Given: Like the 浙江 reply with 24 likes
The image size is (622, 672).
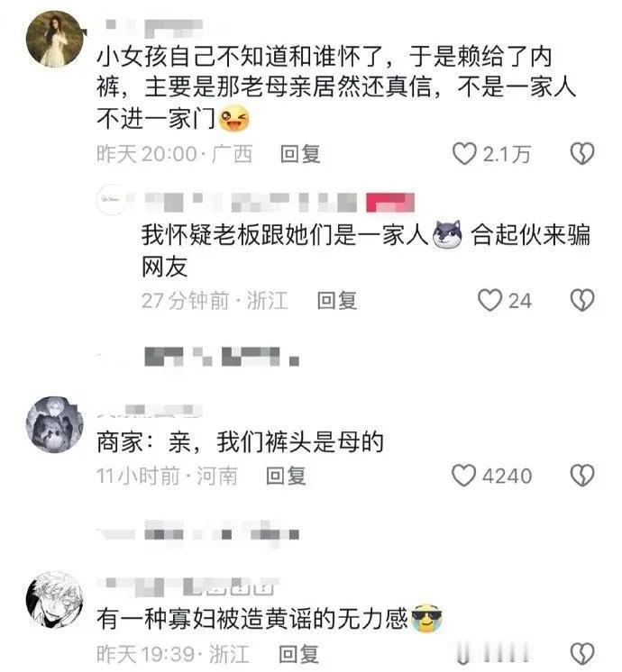Looking at the screenshot, I should pyautogui.click(x=489, y=300).
